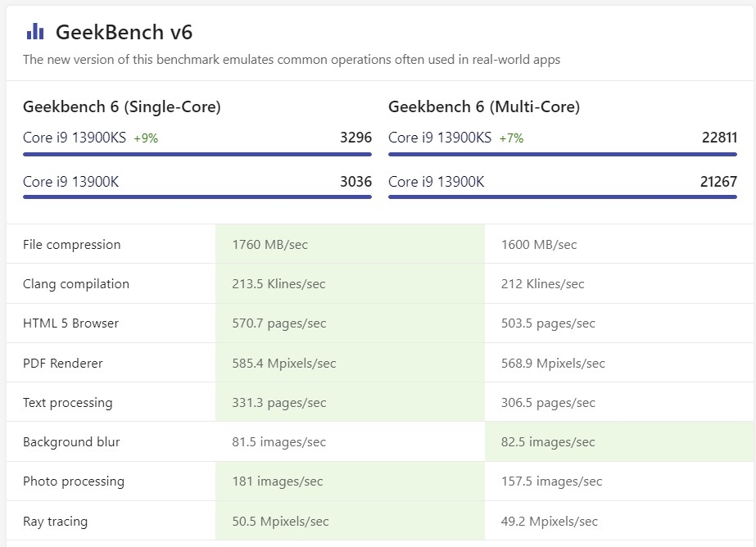756x547 pixels.
Task: Click the 22811 multi-core score
Action: 719,138
